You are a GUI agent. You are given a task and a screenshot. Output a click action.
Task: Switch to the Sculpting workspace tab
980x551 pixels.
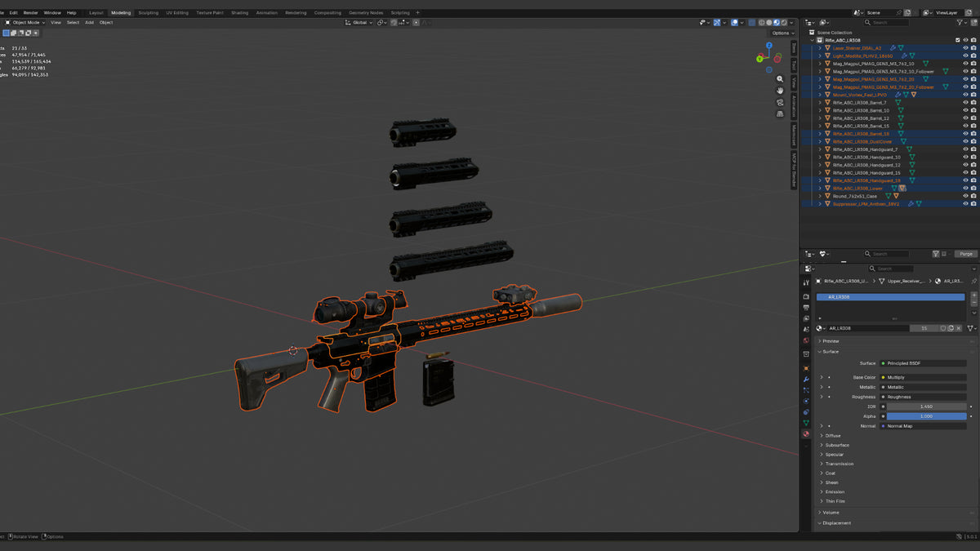pos(148,12)
